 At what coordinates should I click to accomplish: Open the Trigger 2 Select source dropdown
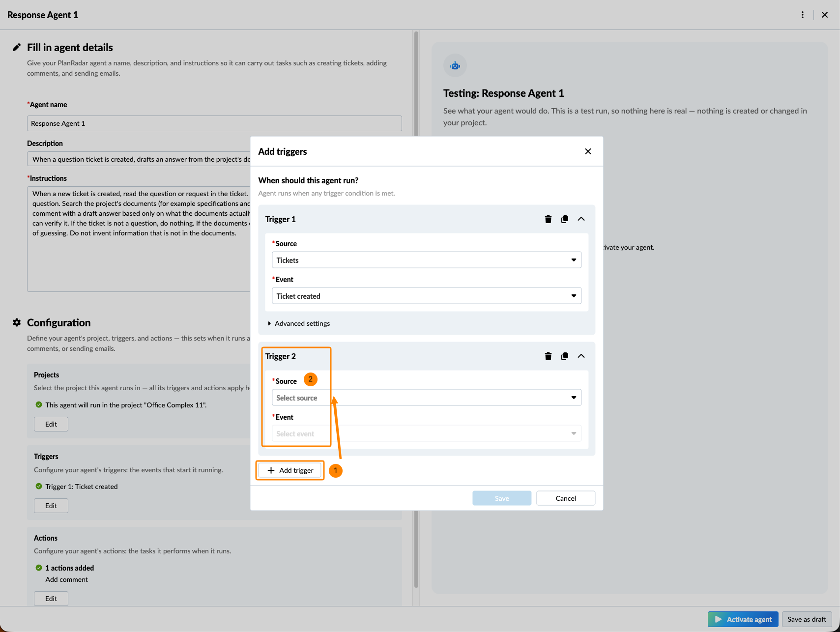pos(427,398)
